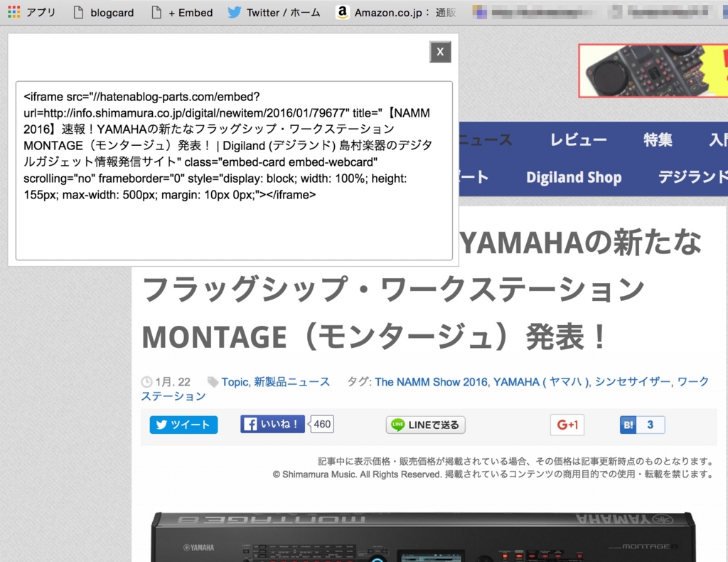Open the Apps grid icon in bookmarks bar

14,12
